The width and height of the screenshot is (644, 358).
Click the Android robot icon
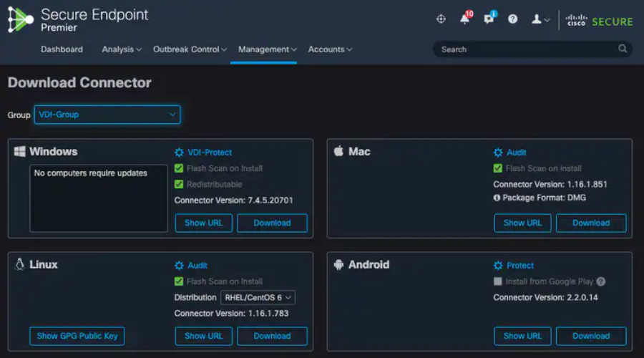(338, 265)
